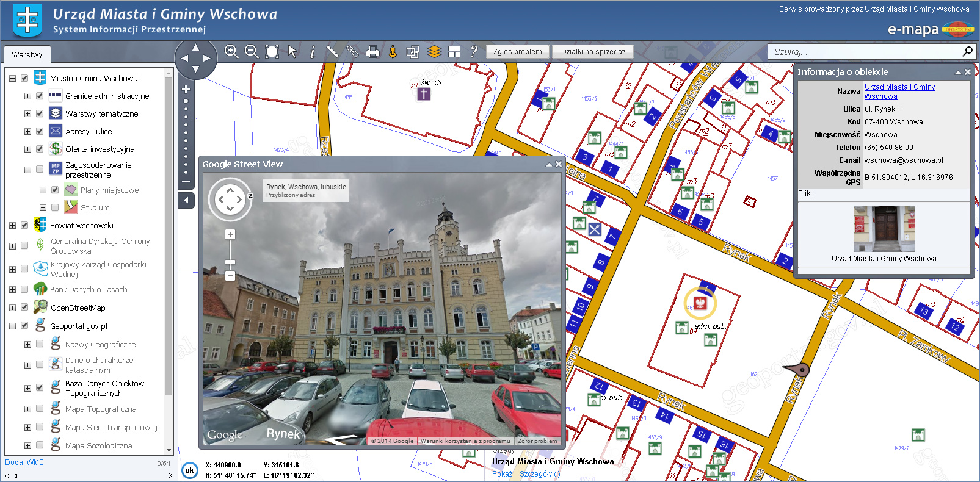Click the Street View compass rotate control
This screenshot has width=980, height=482.
coord(230,199)
